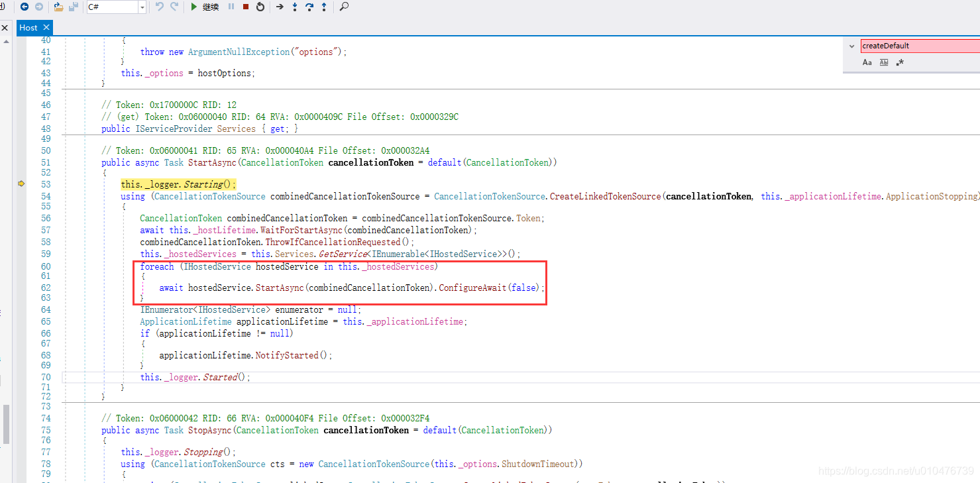This screenshot has height=483, width=980.
Task: Click the Services property name on line 48
Action: click(237, 129)
